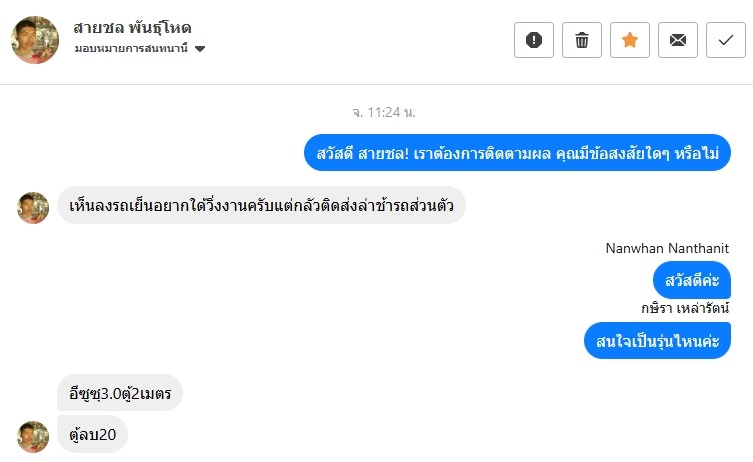Click the สวัสดีค่ะ reply bubble
Image resolution: width=753 pixels, height=462 pixels.
tap(692, 279)
